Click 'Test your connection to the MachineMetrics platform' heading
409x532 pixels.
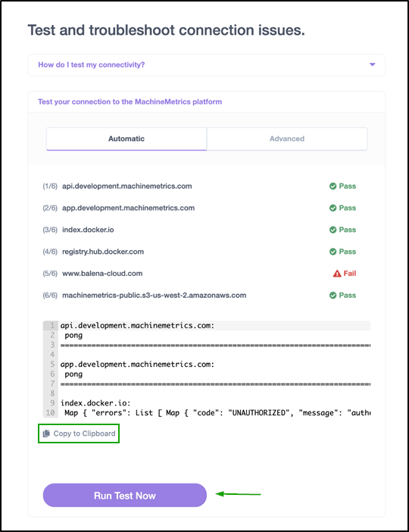tap(130, 102)
